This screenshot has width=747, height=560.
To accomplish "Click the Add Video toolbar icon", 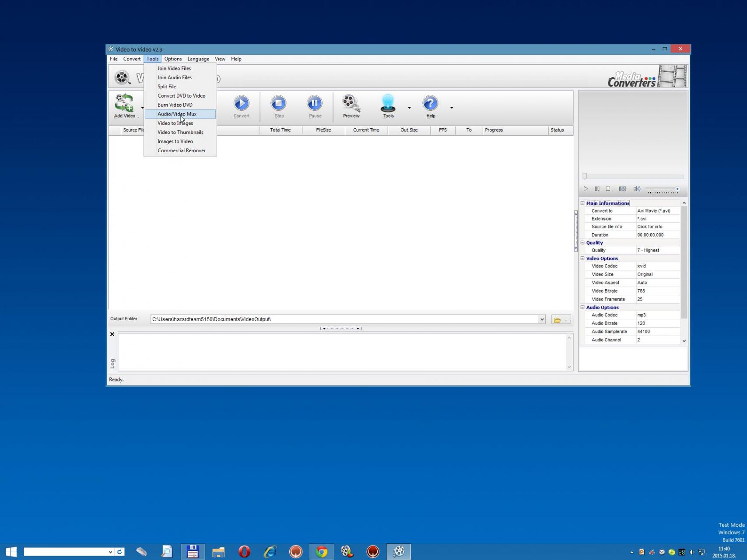I will 124,104.
